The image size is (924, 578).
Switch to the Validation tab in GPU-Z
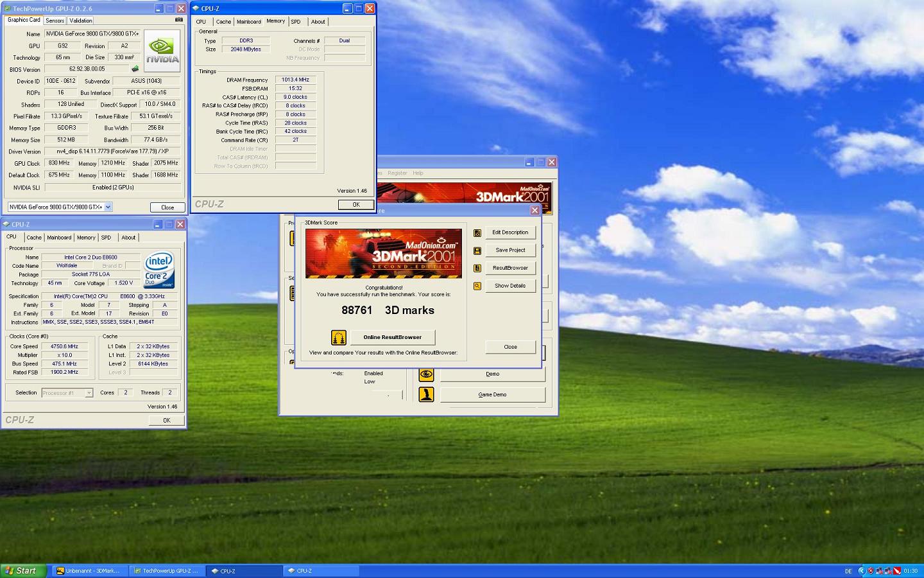pyautogui.click(x=81, y=21)
